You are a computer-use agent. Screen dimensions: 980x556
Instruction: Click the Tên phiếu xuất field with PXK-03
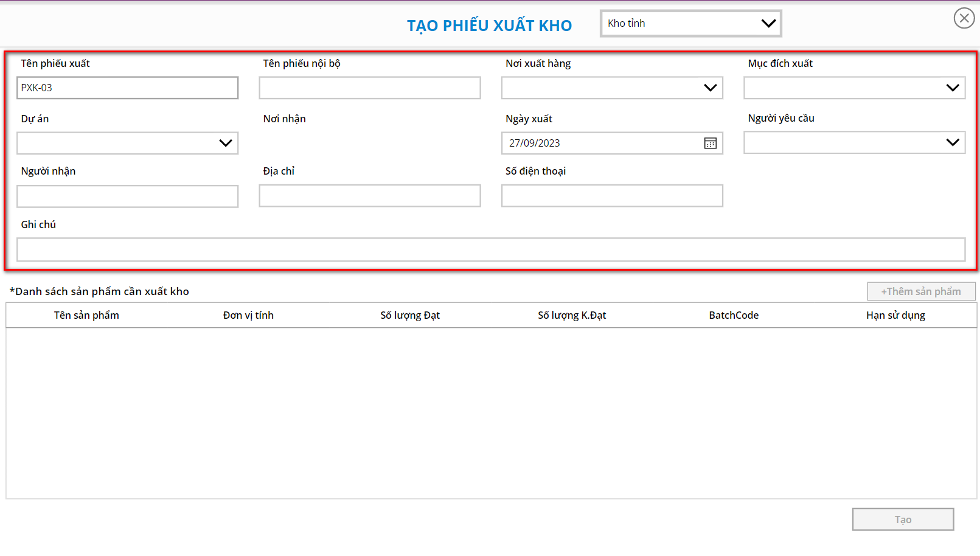[x=127, y=88]
